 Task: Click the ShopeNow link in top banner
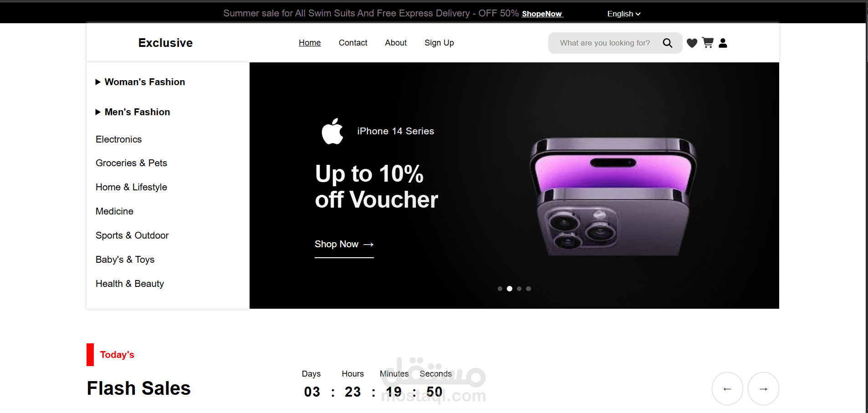coord(542,14)
